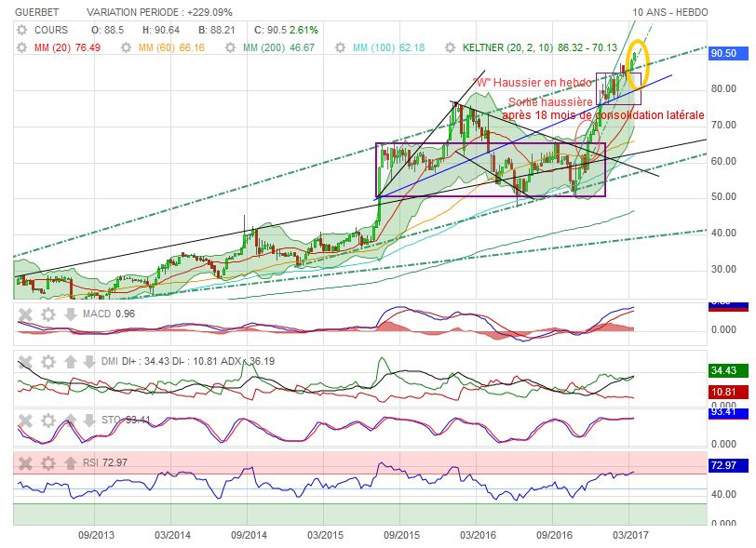Screen dimensions: 756x548
Task: Open the KELTNER settings gear
Action: pos(450,47)
